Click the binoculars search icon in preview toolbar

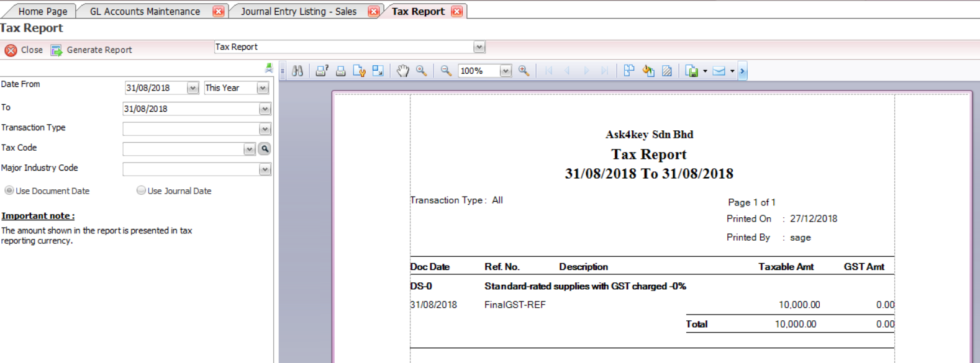(297, 71)
